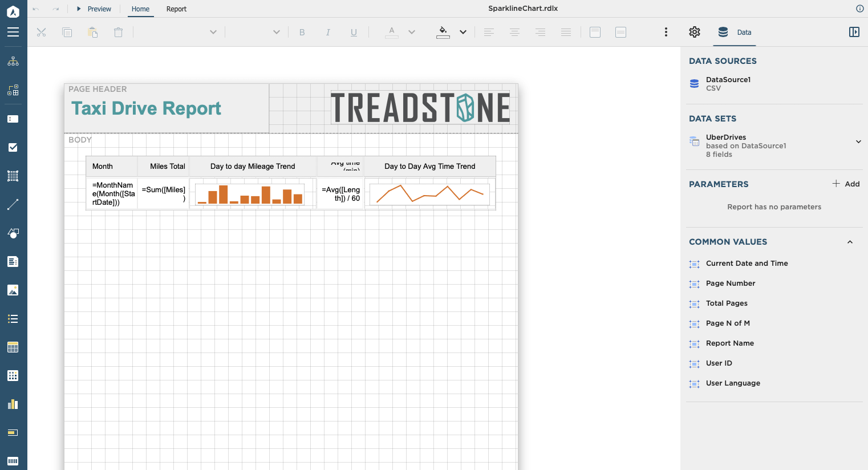Toggle bold formatting in the toolbar
The image size is (868, 470).
point(302,32)
